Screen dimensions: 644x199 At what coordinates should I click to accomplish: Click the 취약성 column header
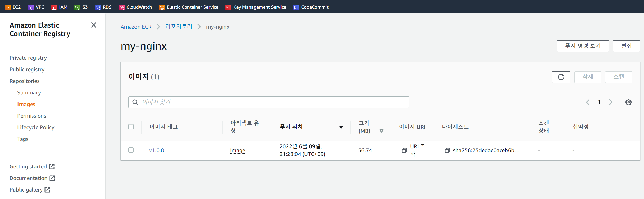click(580, 127)
